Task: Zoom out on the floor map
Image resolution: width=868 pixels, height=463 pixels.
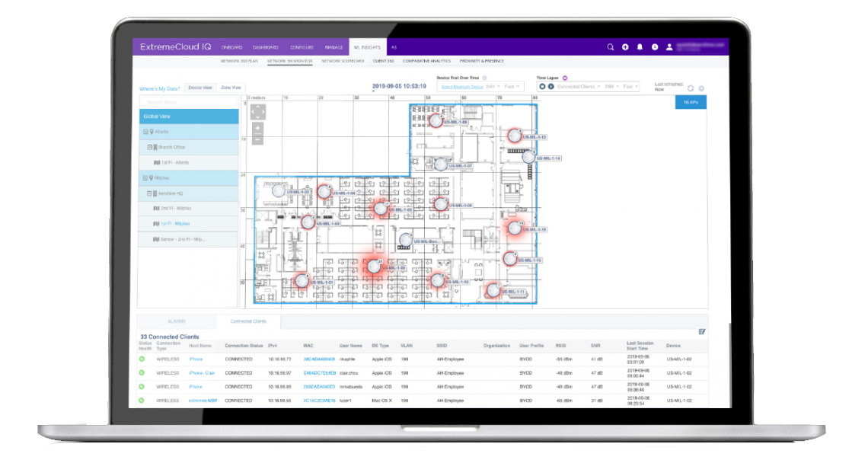Action: click(x=257, y=140)
